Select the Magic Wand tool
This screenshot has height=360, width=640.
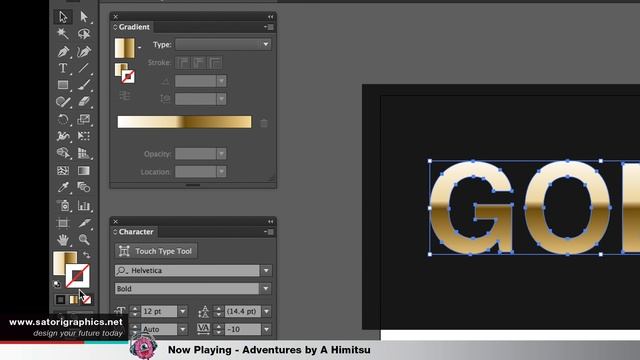pos(63,34)
